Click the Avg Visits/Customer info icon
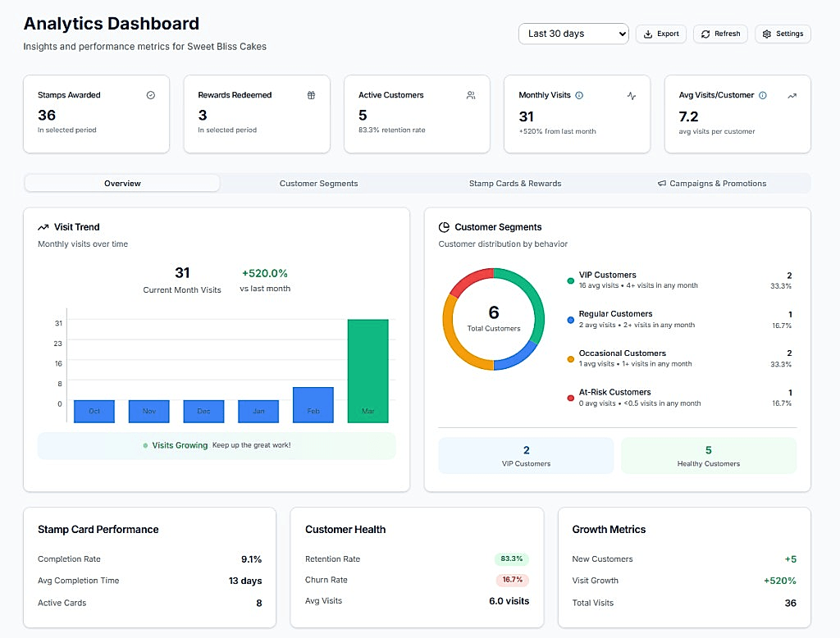This screenshot has height=638, width=840. point(763,95)
